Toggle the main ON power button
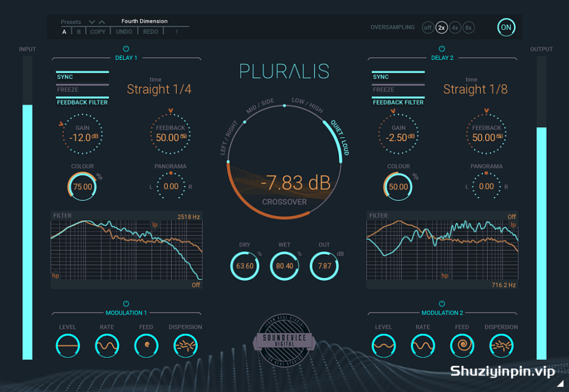This screenshot has width=569, height=392. coord(506,27)
